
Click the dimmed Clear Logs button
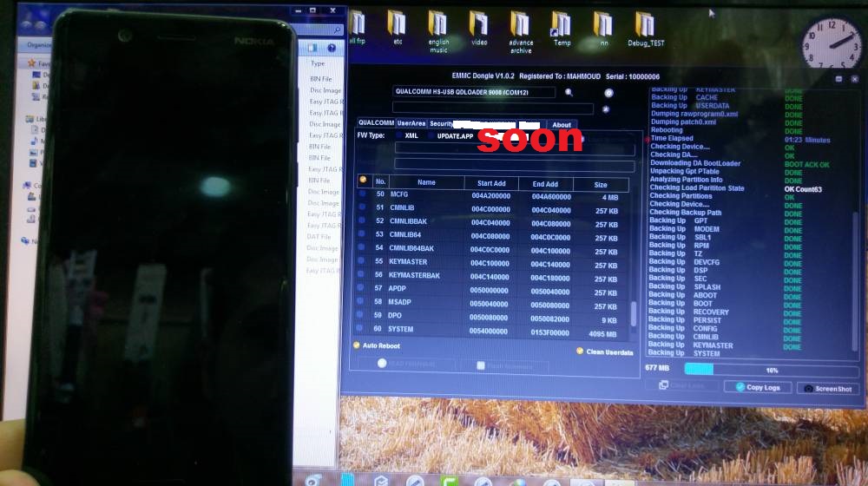click(681, 385)
